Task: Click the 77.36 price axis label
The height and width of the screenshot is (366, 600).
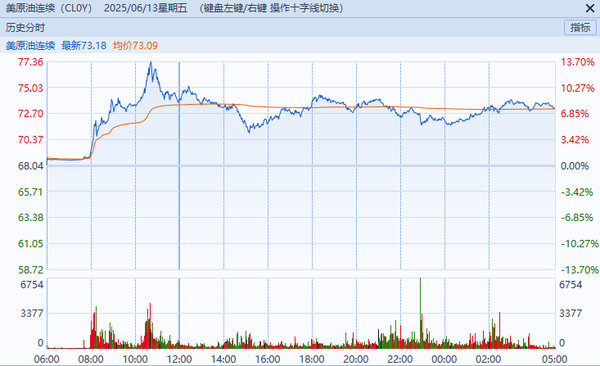Action: pos(31,62)
